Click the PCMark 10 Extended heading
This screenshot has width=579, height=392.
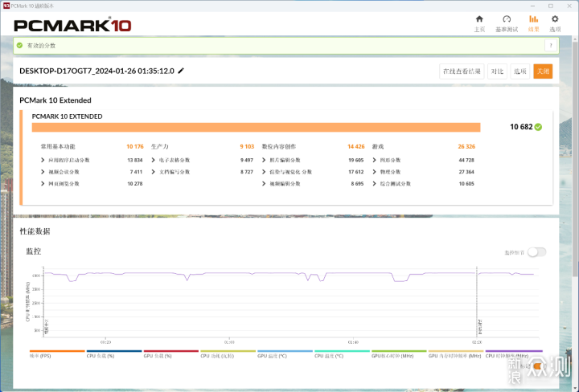pos(55,100)
